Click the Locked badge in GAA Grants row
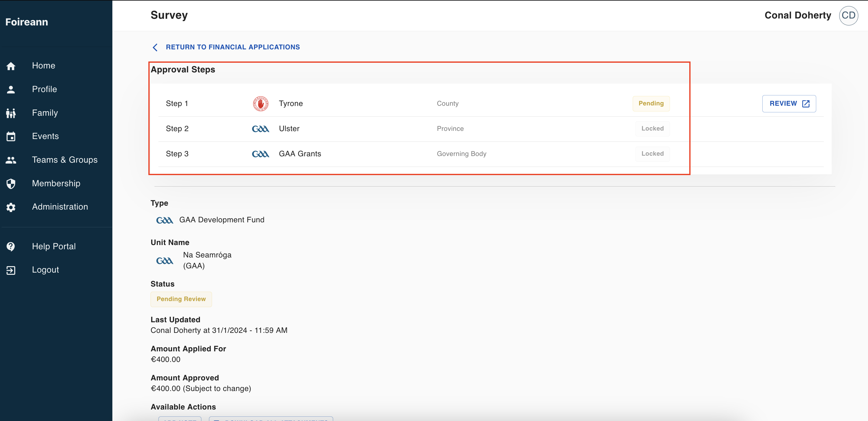The width and height of the screenshot is (868, 421). pyautogui.click(x=652, y=154)
